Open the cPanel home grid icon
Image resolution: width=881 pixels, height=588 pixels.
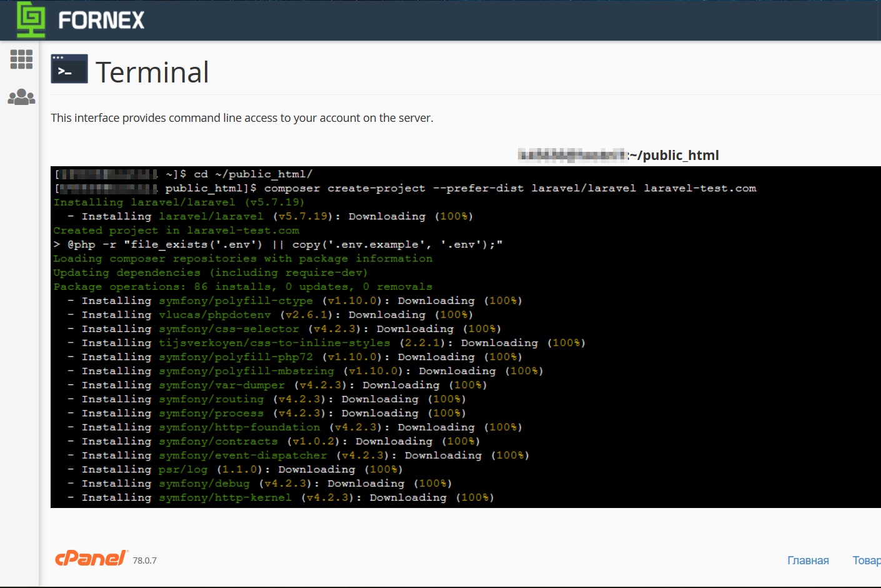tap(21, 59)
